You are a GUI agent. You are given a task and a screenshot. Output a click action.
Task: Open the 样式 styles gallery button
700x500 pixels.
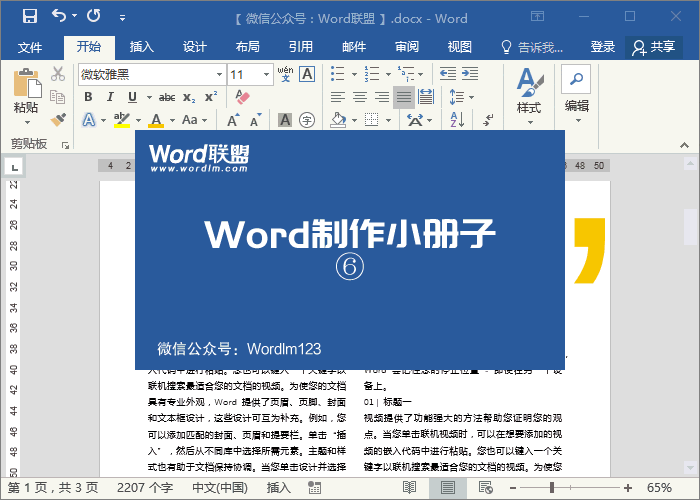pyautogui.click(x=529, y=96)
